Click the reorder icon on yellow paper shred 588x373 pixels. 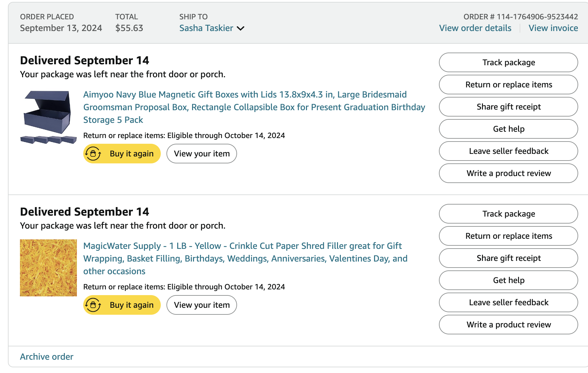click(x=93, y=305)
